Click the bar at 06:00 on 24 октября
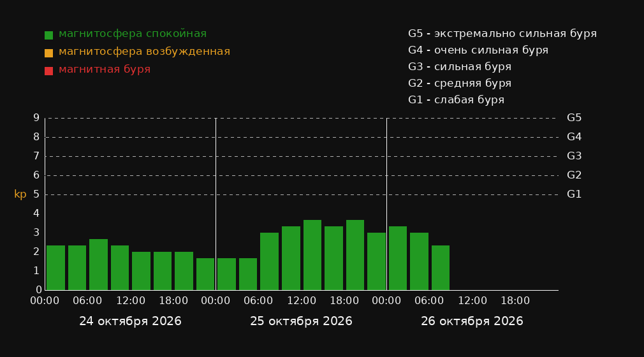Viewport: 644px width, 357px height. (99, 265)
